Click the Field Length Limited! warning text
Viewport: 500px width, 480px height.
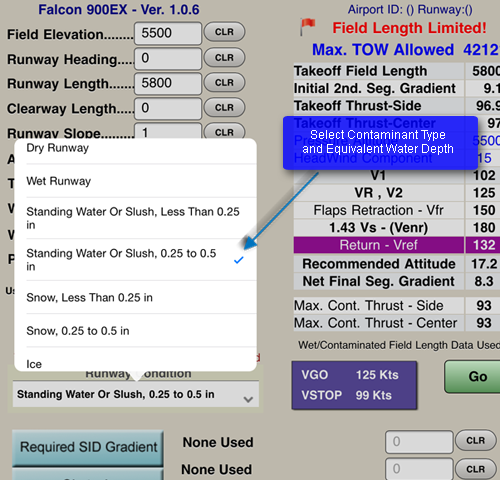tap(409, 28)
